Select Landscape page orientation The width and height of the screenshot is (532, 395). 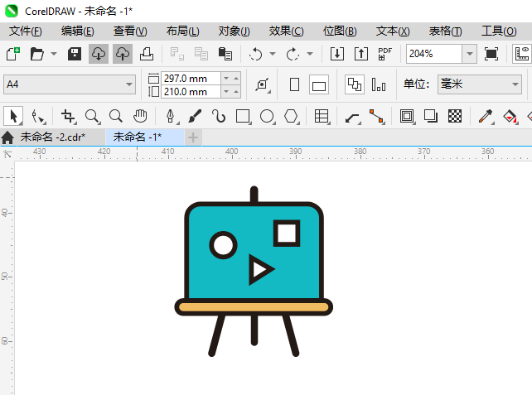pos(319,84)
